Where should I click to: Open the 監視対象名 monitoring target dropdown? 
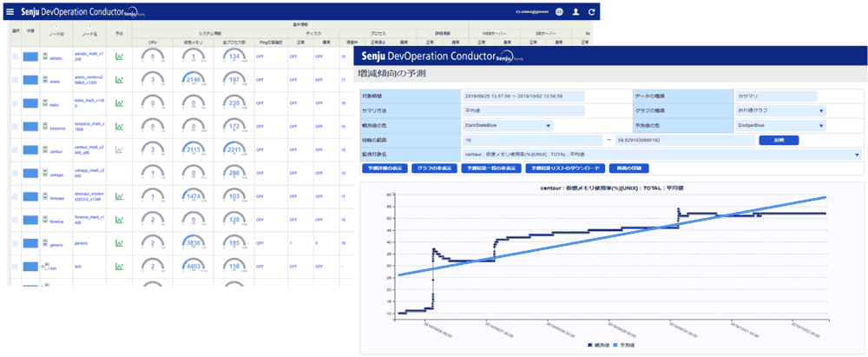click(661, 155)
